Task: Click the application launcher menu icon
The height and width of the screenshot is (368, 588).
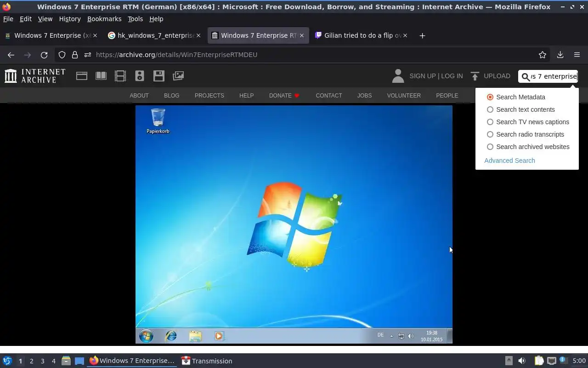Action: (7, 361)
